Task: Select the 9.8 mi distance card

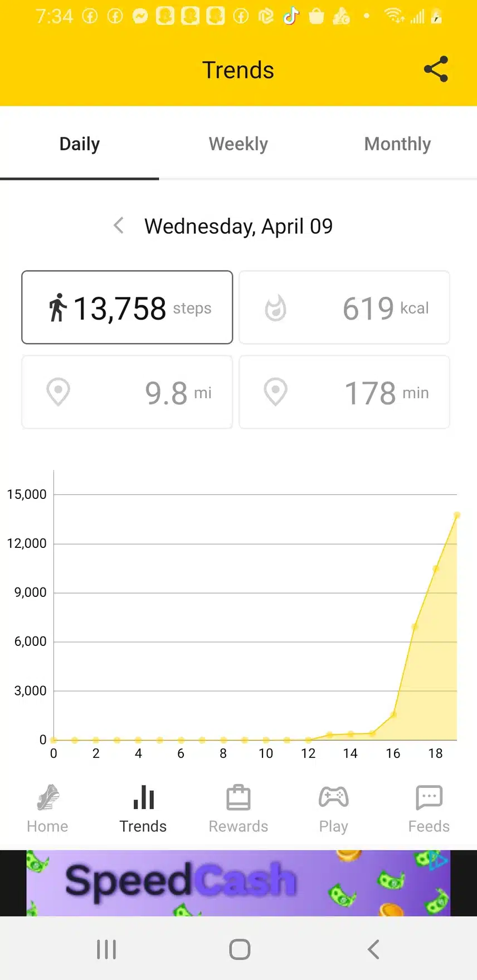Action: coord(127,392)
